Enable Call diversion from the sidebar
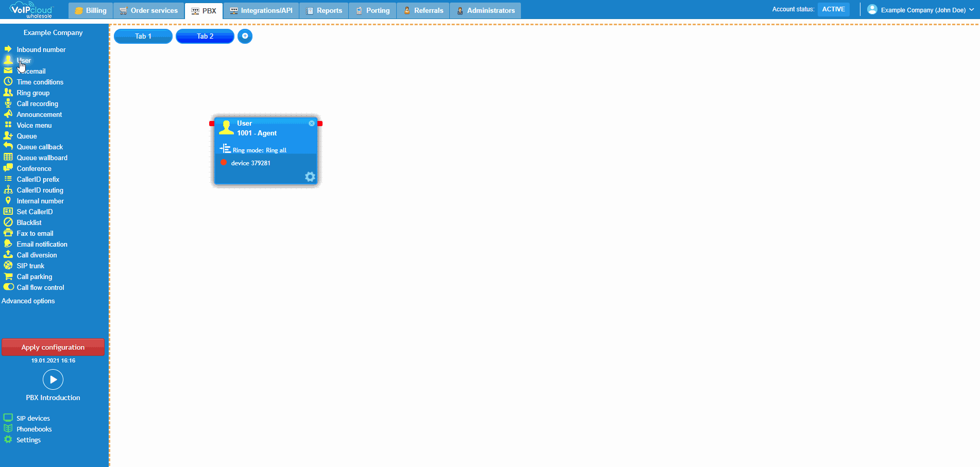Image resolution: width=980 pixels, height=467 pixels. [36, 255]
